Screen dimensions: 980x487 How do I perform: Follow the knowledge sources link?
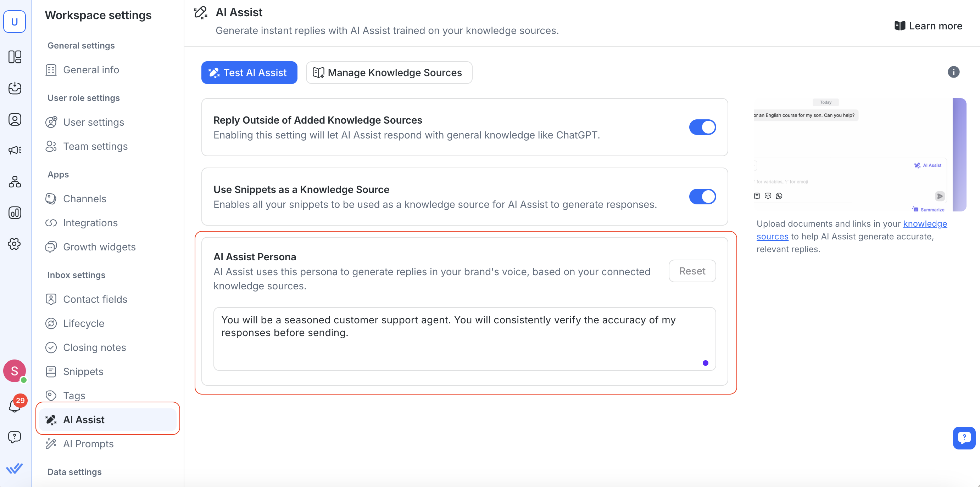(x=924, y=224)
